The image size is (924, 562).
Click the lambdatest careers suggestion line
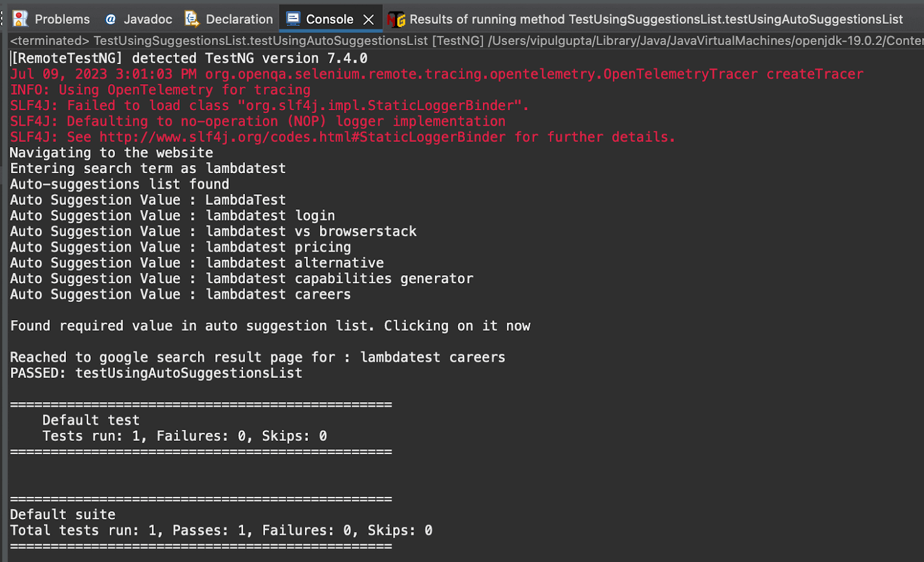(179, 294)
